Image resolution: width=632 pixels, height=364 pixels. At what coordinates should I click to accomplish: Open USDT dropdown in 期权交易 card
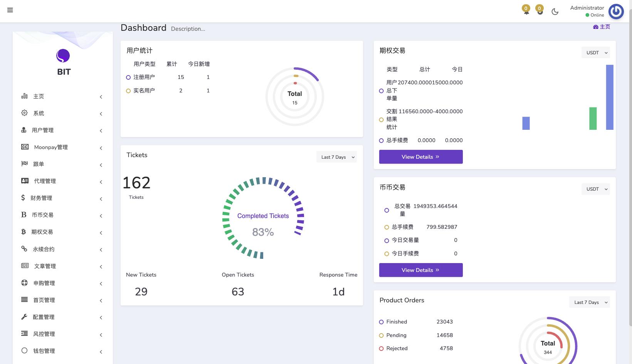pos(595,53)
